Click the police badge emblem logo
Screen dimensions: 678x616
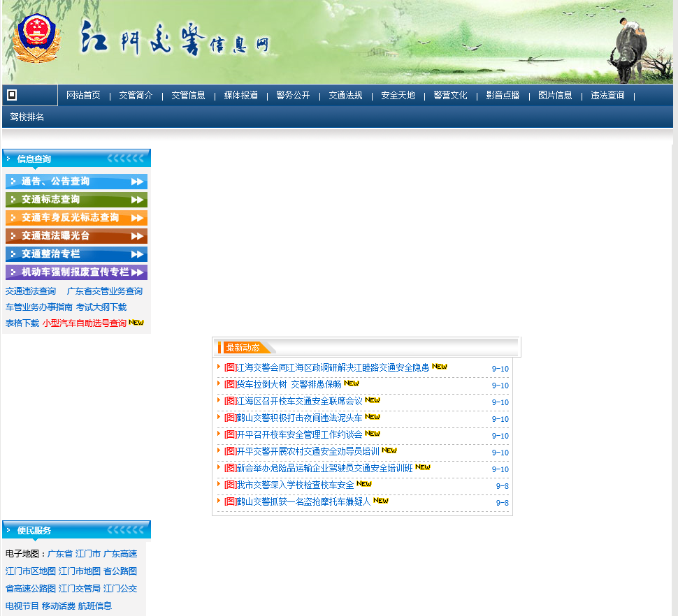tap(36, 38)
